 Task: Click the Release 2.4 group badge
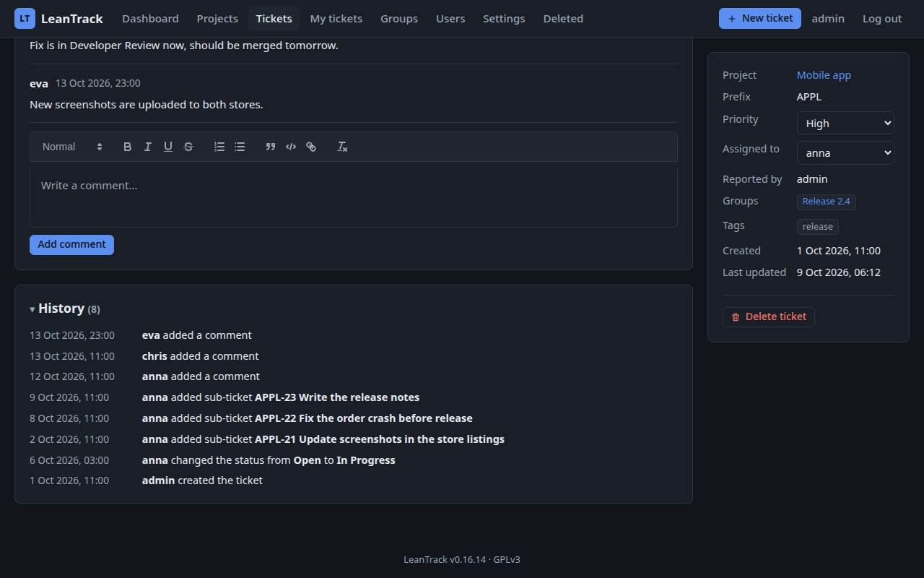pos(827,202)
